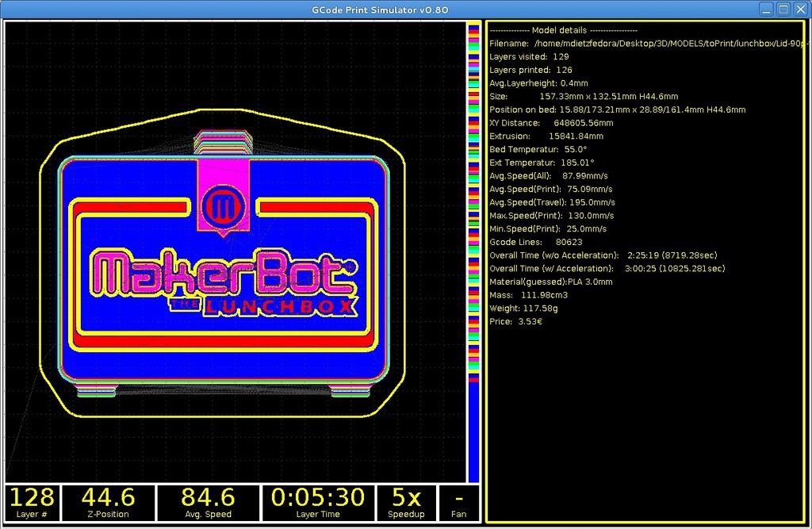The height and width of the screenshot is (529, 812).
Task: Click the red LUNCHBOX text in preview
Action: tap(280, 306)
